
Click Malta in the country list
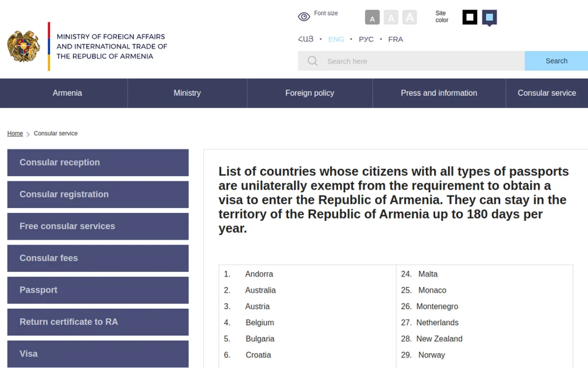(428, 274)
